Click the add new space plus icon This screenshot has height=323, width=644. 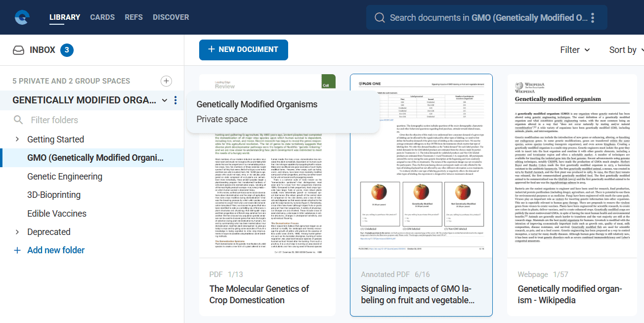click(x=167, y=81)
